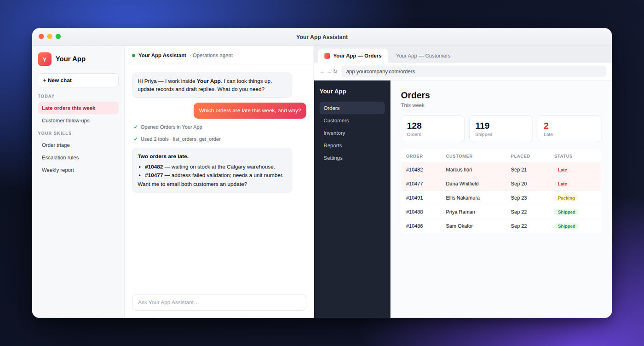The height and width of the screenshot is (346, 644).
Task: Open the Customer follow-ups chat
Action: tap(78, 121)
